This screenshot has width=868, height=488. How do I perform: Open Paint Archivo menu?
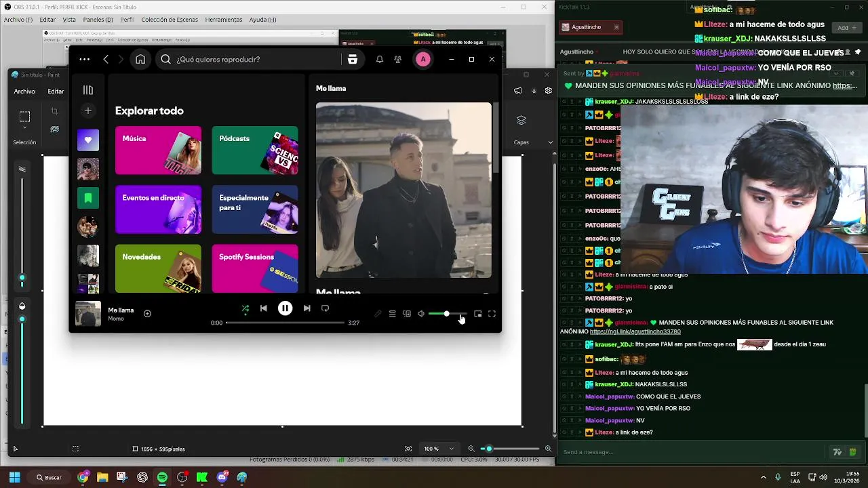[x=24, y=91]
